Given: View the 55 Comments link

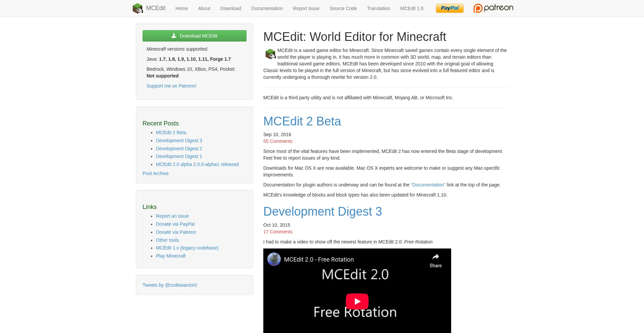Looking at the screenshot, I should pos(278,141).
